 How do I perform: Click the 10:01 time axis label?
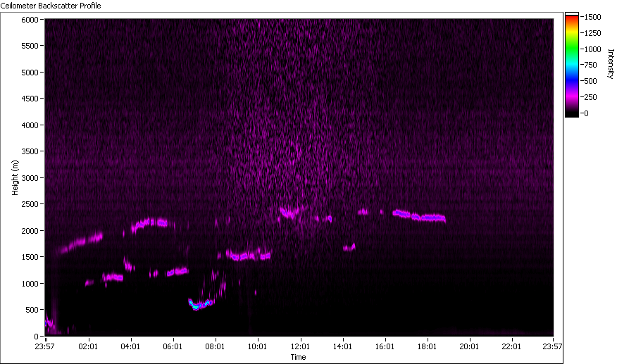tap(257, 346)
